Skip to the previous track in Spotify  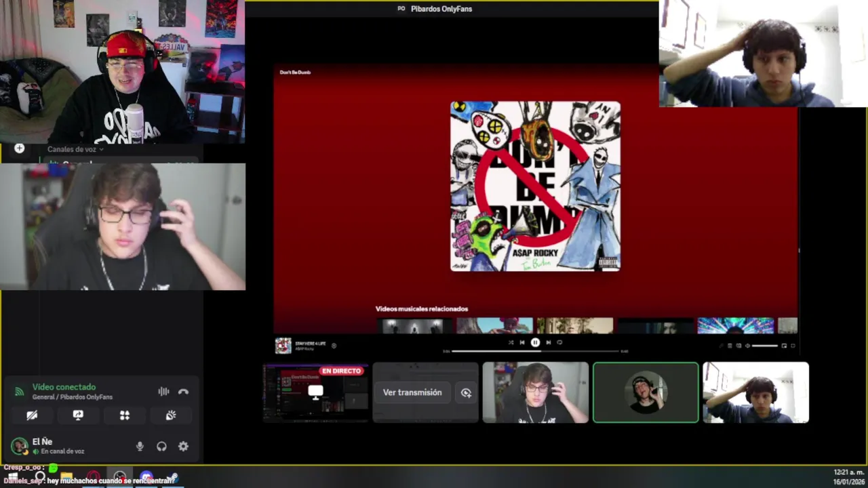[522, 342]
